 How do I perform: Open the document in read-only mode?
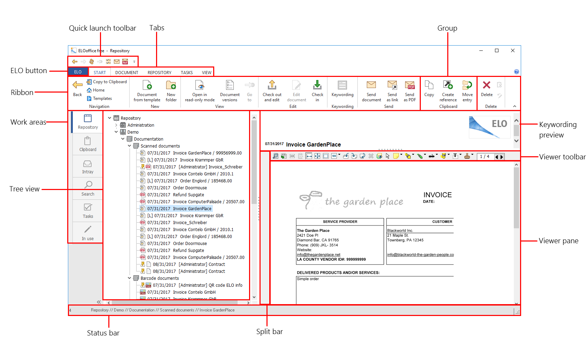200,91
